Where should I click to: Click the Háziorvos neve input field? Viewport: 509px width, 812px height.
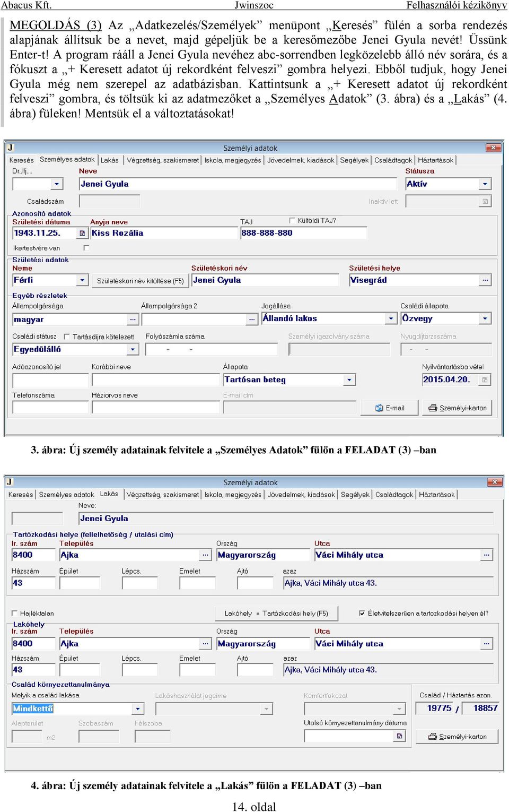coord(155,407)
